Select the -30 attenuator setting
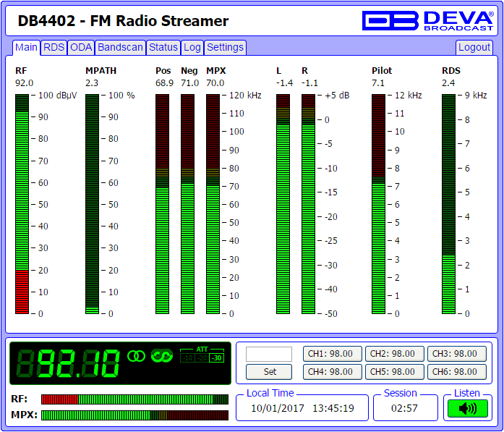Image resolution: width=504 pixels, height=432 pixels. click(216, 358)
